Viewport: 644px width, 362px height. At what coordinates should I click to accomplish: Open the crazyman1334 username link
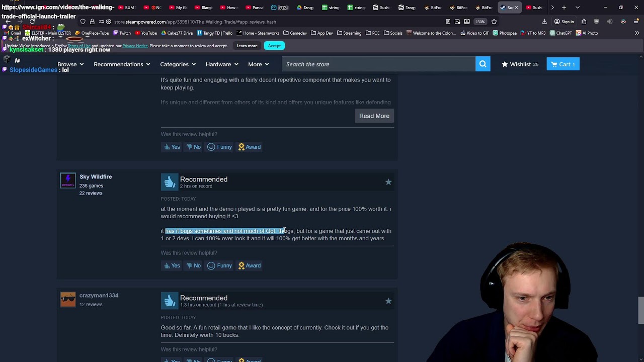click(x=99, y=295)
